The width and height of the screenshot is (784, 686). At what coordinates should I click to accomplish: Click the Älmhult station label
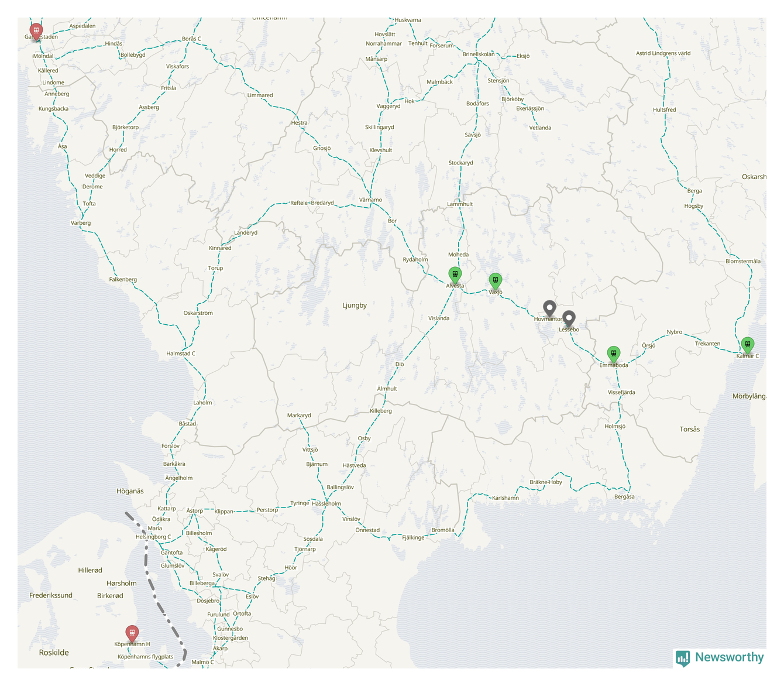[387, 389]
